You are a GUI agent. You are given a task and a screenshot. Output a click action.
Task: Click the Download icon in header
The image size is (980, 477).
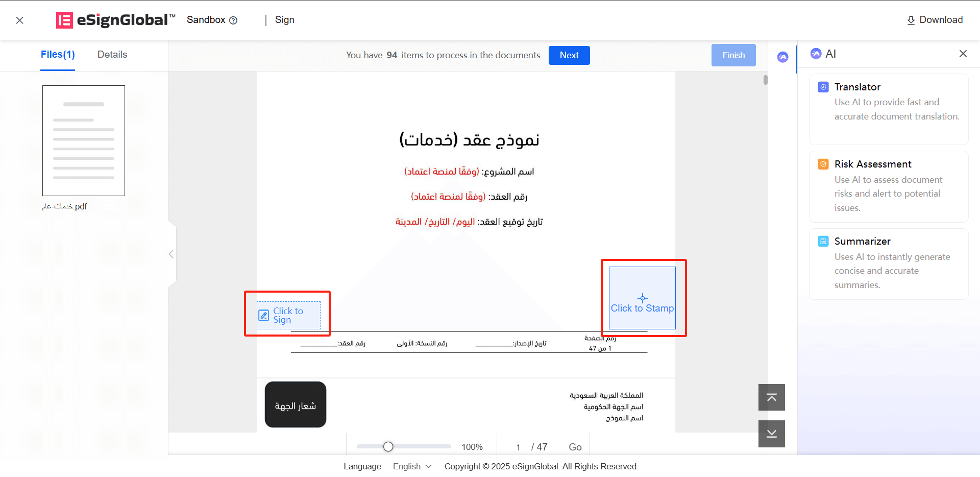(x=911, y=20)
